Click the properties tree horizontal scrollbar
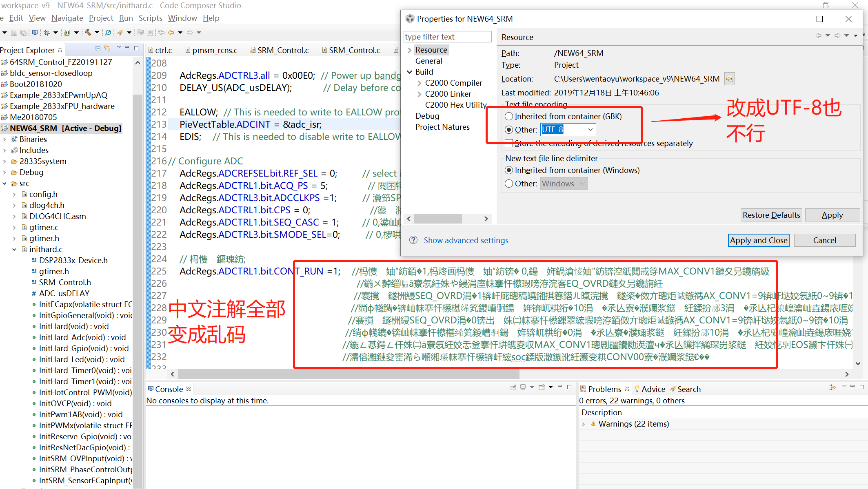 click(x=438, y=219)
